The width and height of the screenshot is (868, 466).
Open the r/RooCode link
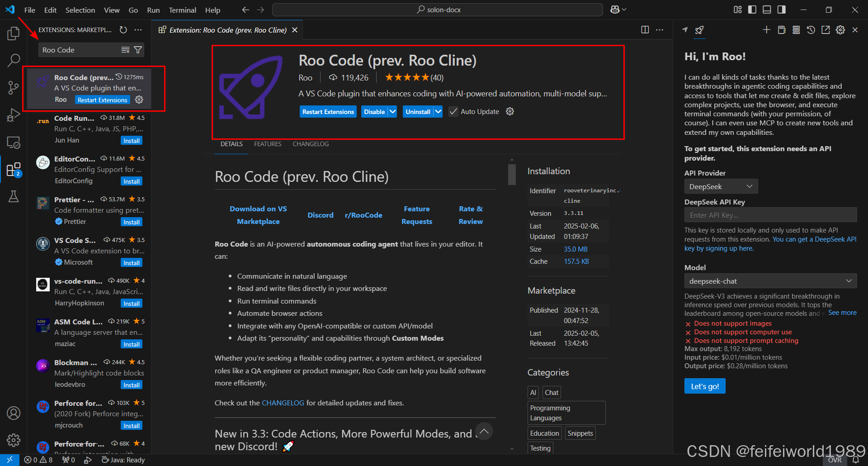[x=363, y=215]
